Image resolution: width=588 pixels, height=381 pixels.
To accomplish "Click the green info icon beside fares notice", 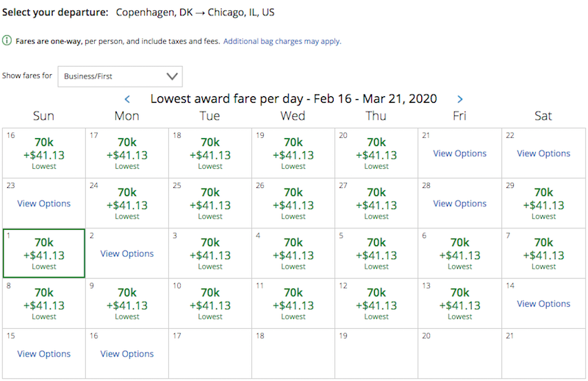I will (7, 40).
